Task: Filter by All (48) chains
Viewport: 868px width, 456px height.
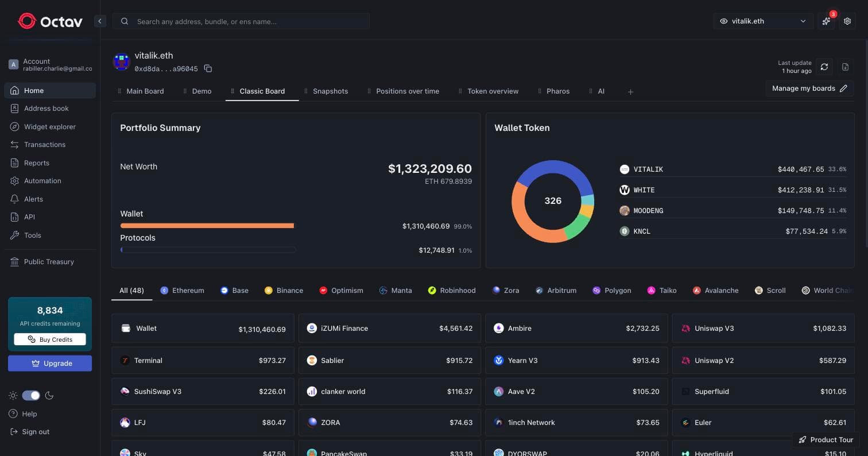Action: (131, 291)
